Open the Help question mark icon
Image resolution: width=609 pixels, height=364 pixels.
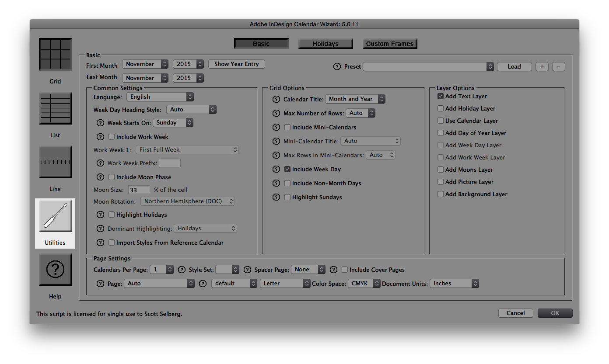(x=55, y=270)
